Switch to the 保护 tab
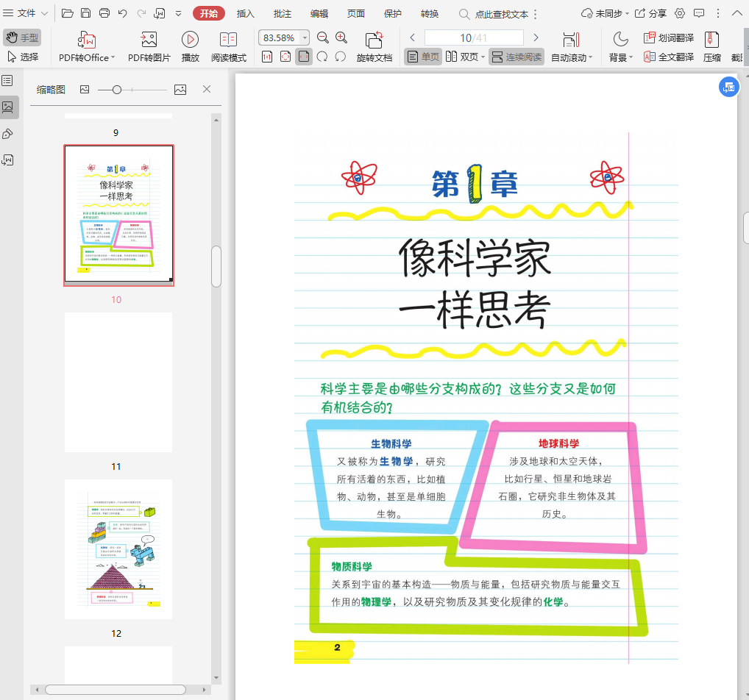This screenshot has height=700, width=749. coord(393,14)
